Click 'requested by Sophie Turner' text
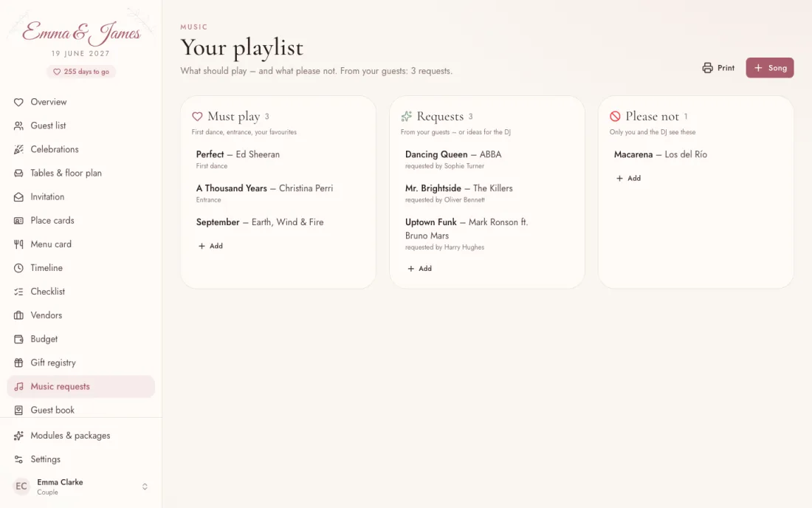812x508 pixels. point(444,166)
